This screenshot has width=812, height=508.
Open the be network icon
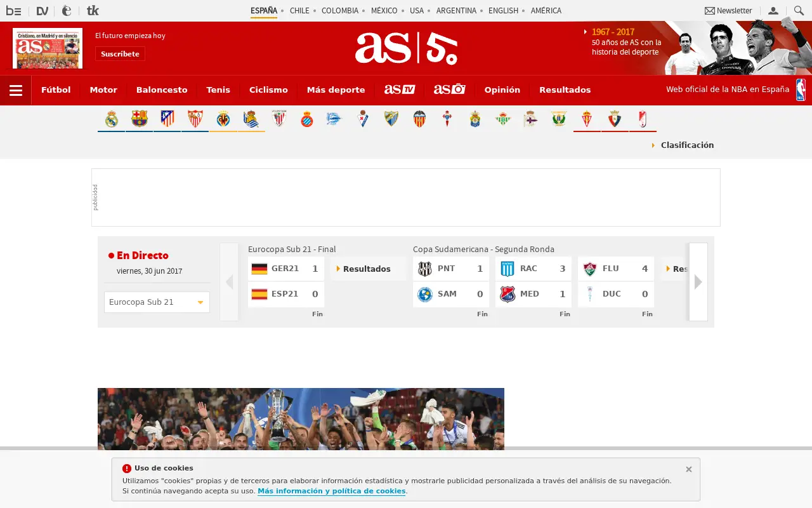point(13,11)
